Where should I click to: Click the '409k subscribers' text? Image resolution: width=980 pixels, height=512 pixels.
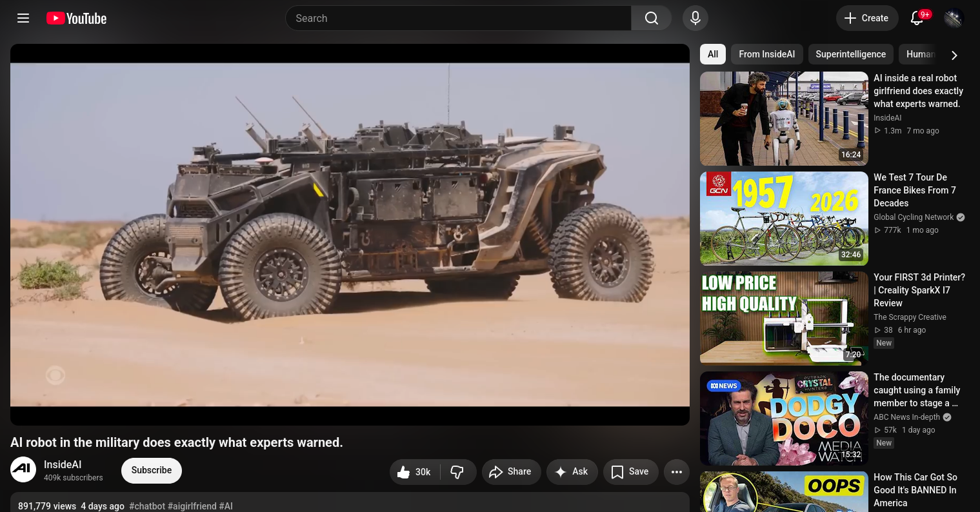click(74, 478)
